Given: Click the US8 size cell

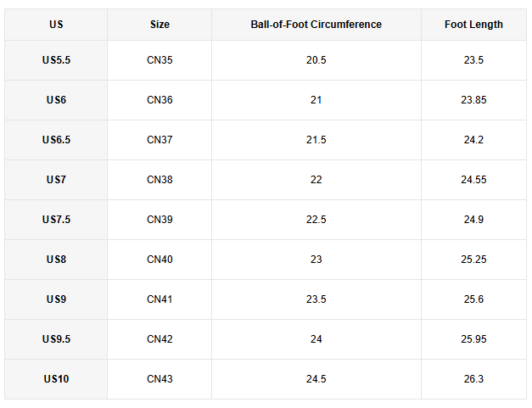Looking at the screenshot, I should [x=56, y=260].
